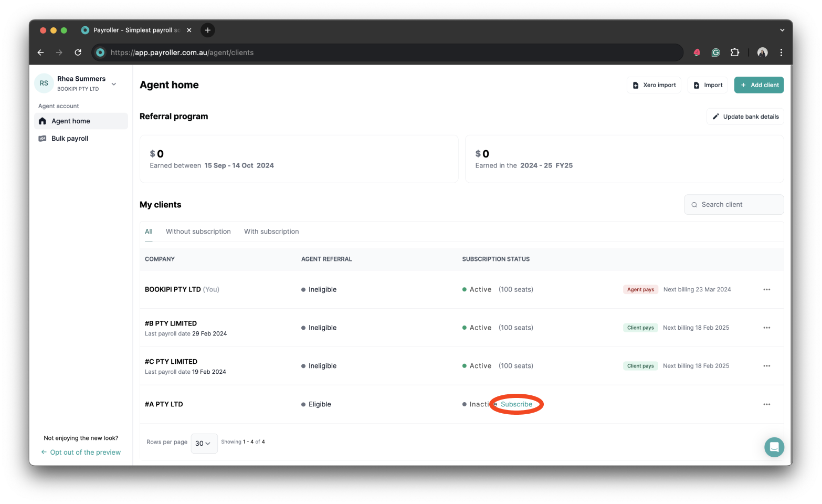Click Last payroll date 19 Feb 2024
Viewport: 822px width, 504px height.
pos(185,372)
